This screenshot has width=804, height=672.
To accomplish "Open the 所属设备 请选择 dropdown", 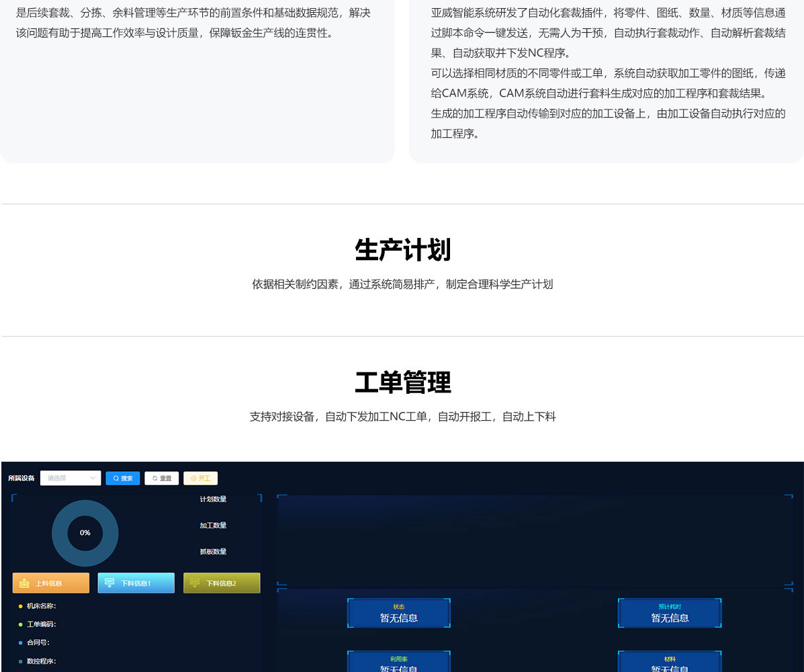I will (x=67, y=478).
